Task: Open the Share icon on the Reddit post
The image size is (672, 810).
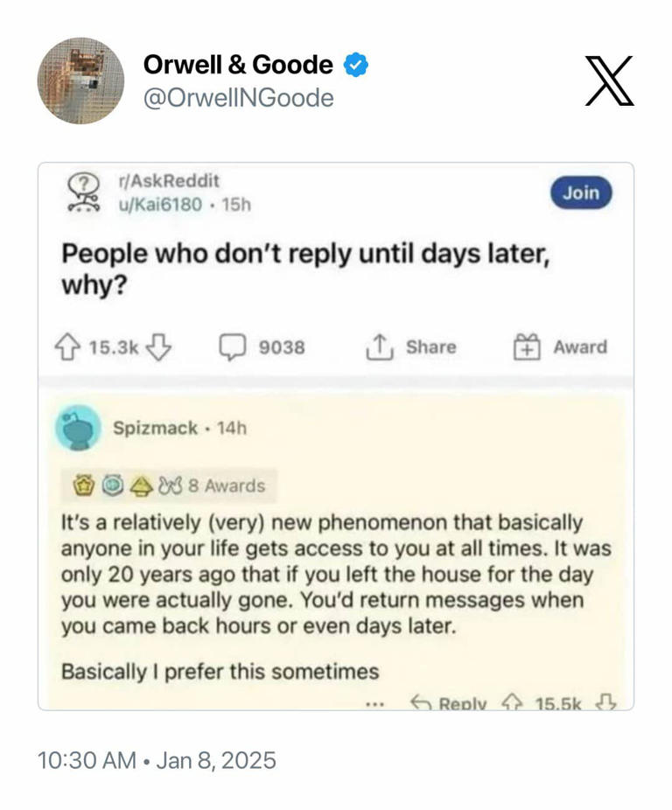Action: 378,346
